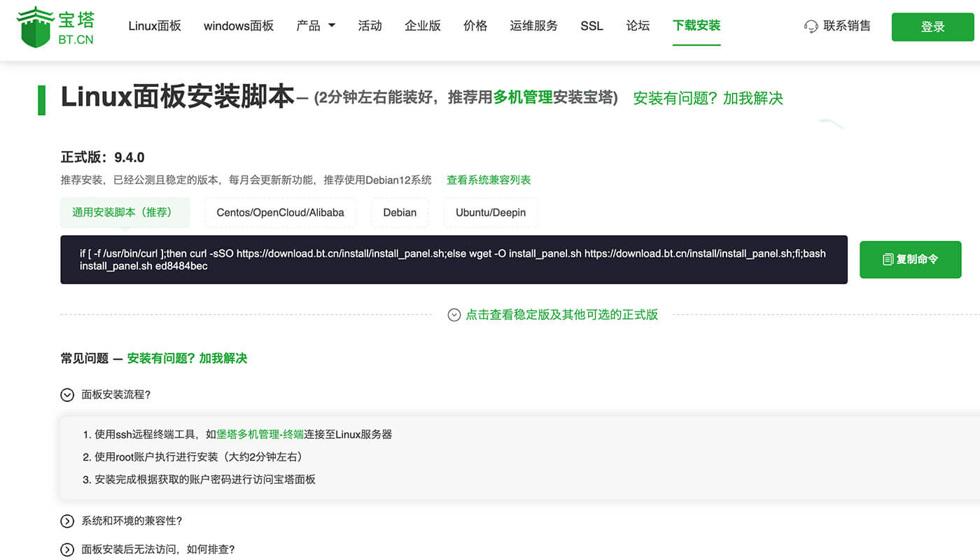Open the 价格 page
980x560 pixels.
(475, 26)
